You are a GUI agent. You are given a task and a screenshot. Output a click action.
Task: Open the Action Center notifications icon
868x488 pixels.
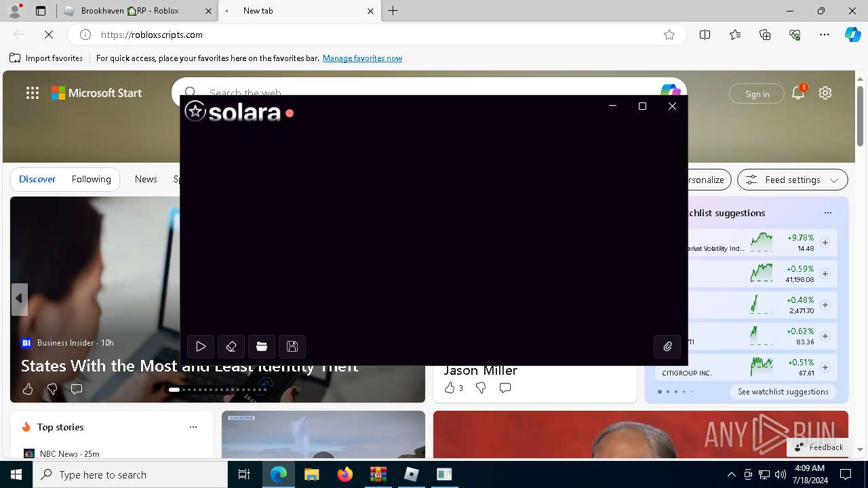click(x=846, y=474)
